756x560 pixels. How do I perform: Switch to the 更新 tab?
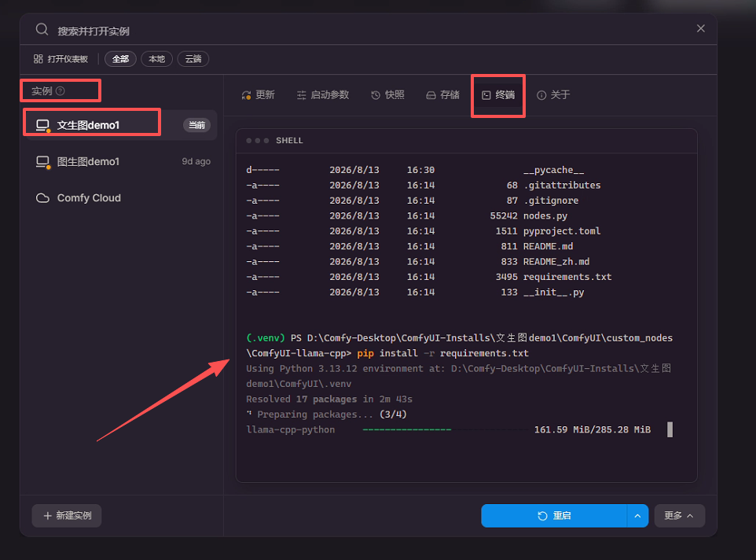coord(259,95)
